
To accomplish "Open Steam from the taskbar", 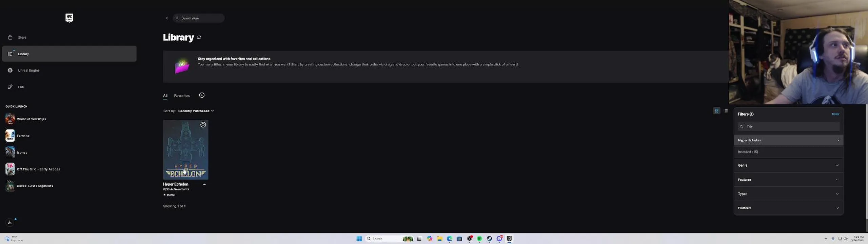I will pyautogui.click(x=489, y=239).
